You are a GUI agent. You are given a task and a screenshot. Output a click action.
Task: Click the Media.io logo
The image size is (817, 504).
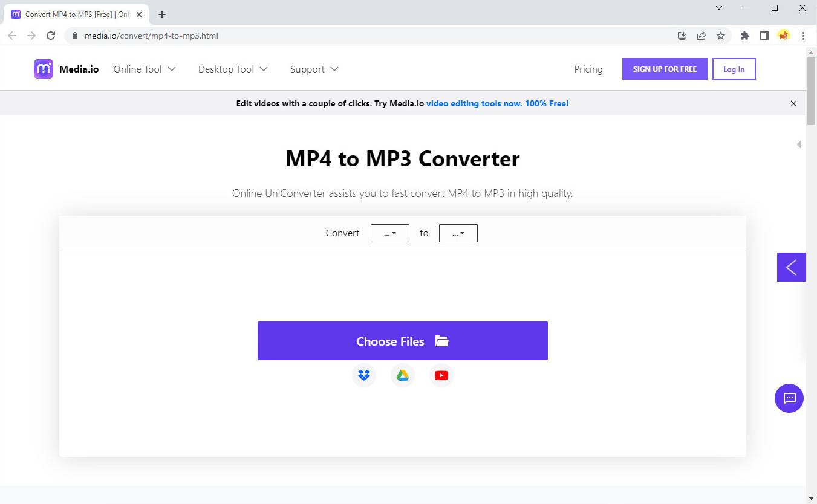click(65, 69)
